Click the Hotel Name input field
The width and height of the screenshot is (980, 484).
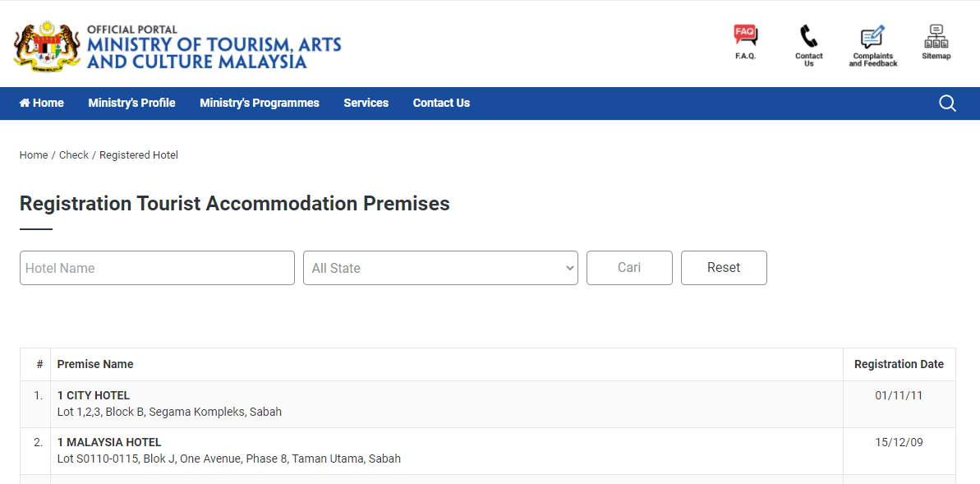(157, 269)
